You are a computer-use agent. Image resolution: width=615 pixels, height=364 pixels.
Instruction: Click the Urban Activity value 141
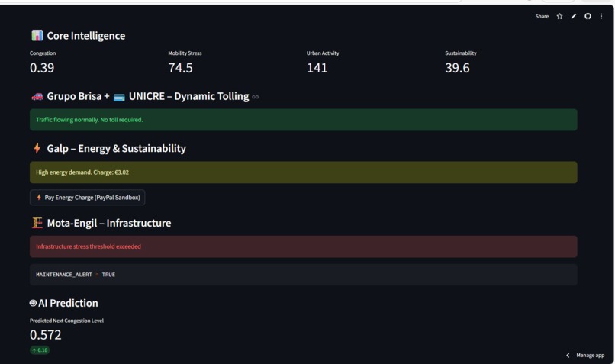(317, 68)
